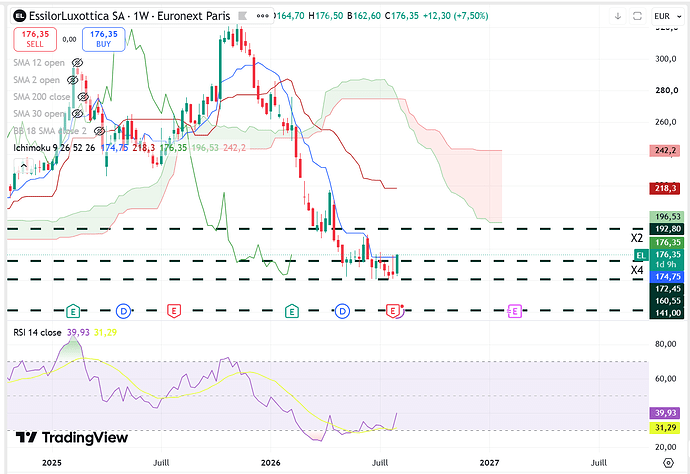Click the 2027 label on time axis
This screenshot has width=690, height=474.
tap(489, 463)
